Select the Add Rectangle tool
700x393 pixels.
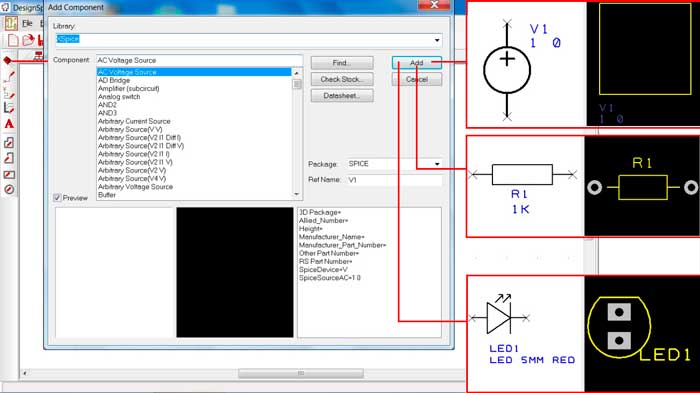pos(9,174)
